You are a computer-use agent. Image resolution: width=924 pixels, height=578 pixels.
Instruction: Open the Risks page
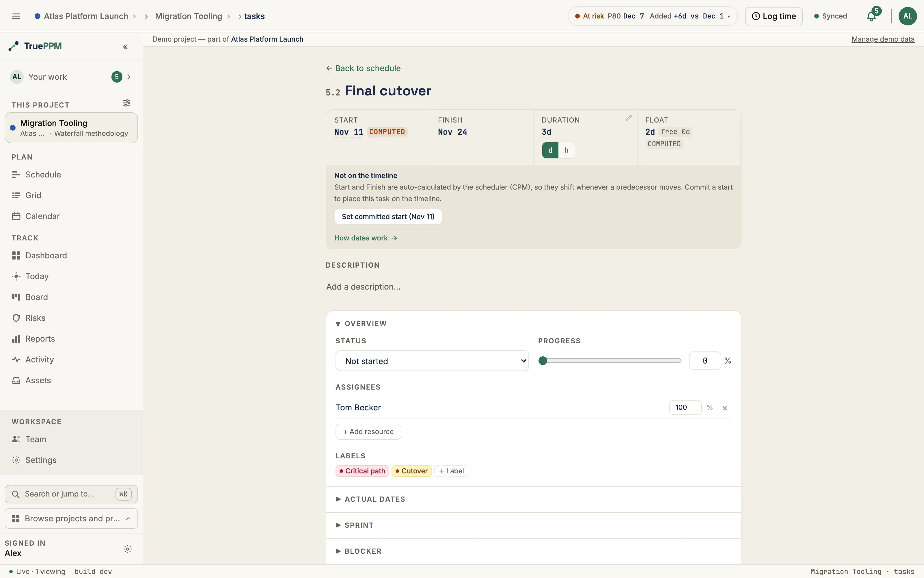coord(71,318)
